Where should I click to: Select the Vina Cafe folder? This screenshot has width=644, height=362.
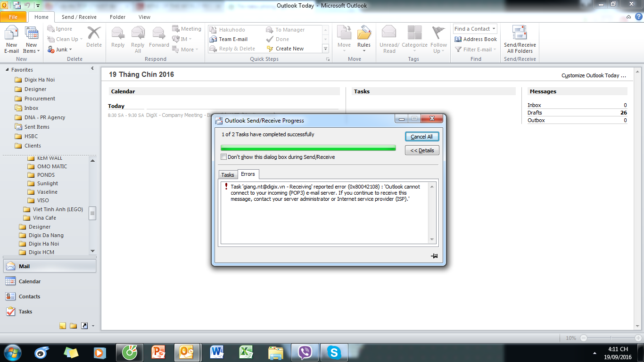44,218
